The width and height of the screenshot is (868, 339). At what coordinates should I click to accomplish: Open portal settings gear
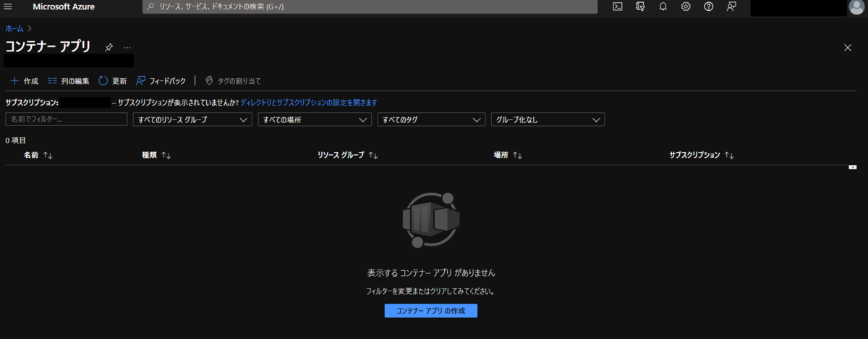tap(686, 7)
